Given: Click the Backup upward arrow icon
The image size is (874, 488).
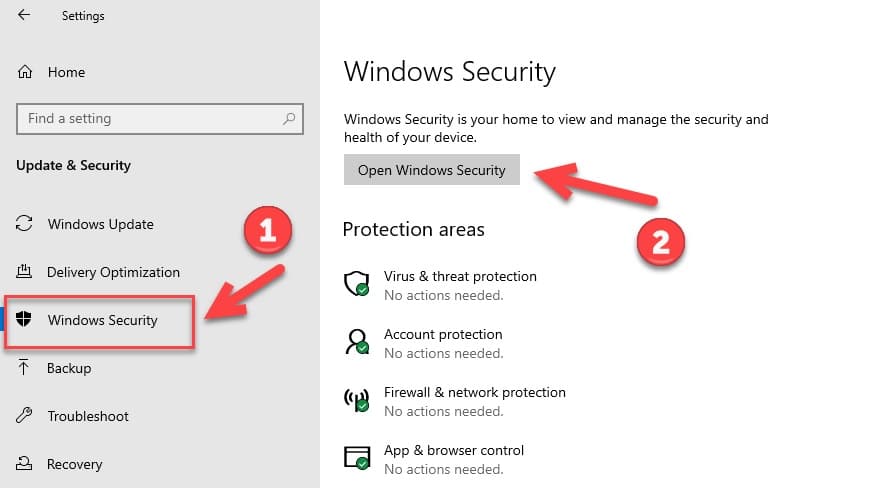Looking at the screenshot, I should [23, 367].
